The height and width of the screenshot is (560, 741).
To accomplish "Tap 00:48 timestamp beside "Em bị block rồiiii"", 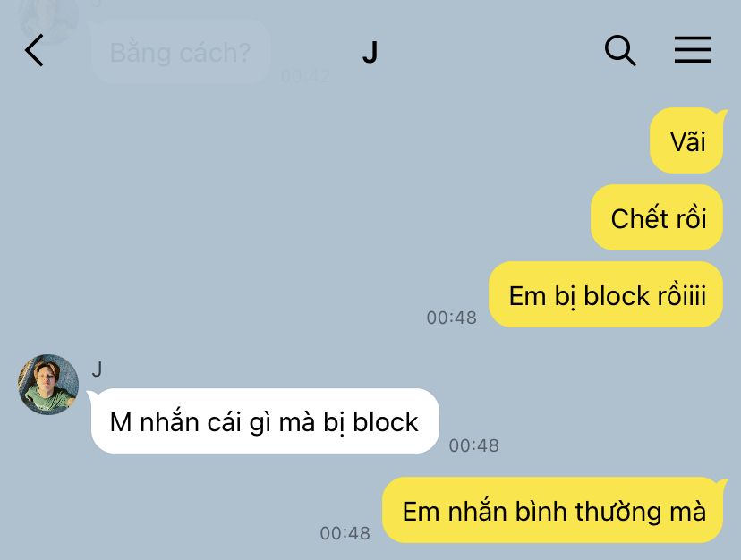I will pyautogui.click(x=451, y=318).
